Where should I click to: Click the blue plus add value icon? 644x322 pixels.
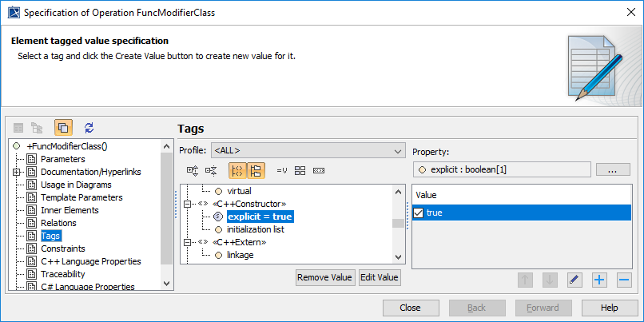pyautogui.click(x=599, y=280)
